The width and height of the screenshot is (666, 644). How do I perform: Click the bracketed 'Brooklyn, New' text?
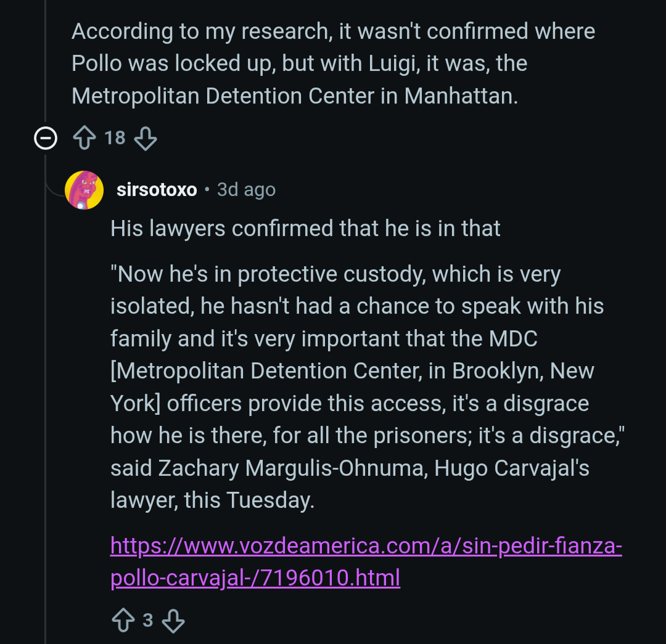tap(523, 371)
